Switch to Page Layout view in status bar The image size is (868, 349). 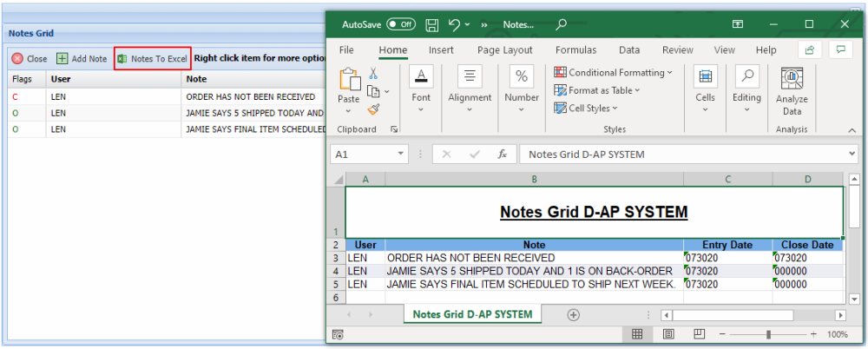pyautogui.click(x=668, y=334)
